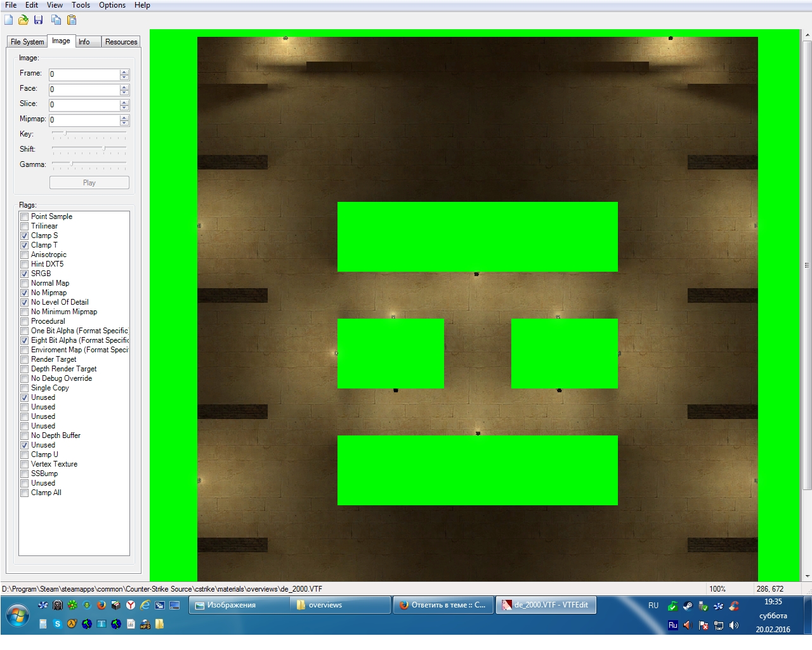Screen dimensions: 812x650
Task: Open CCleaner from the system tray
Action: click(734, 606)
